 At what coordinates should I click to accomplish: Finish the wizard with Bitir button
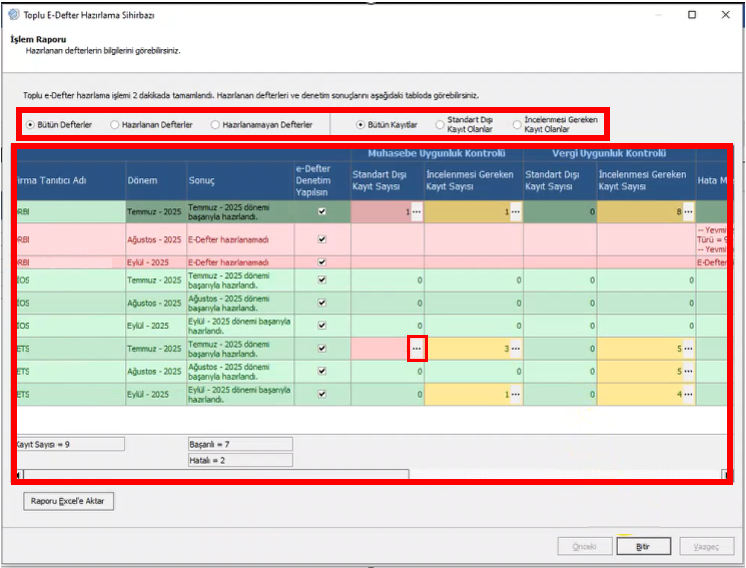643,547
